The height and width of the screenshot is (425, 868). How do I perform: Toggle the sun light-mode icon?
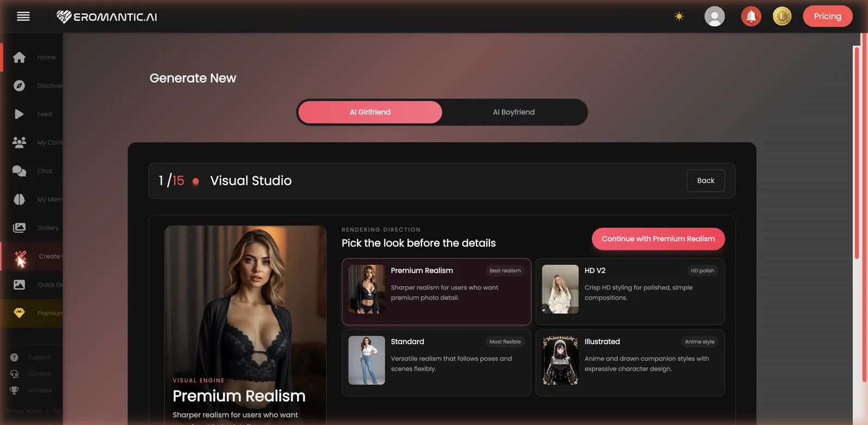pos(679,16)
